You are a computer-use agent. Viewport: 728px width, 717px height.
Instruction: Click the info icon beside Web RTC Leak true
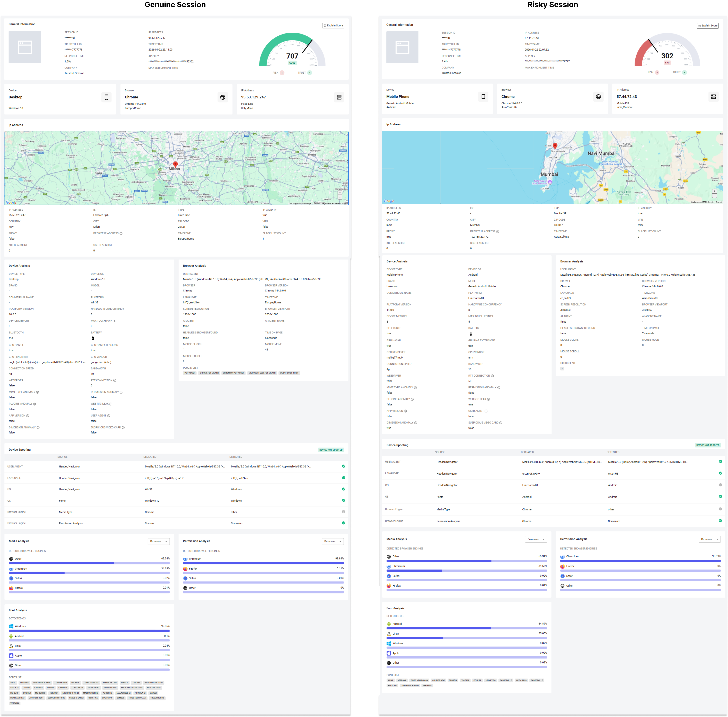pyautogui.click(x=489, y=399)
